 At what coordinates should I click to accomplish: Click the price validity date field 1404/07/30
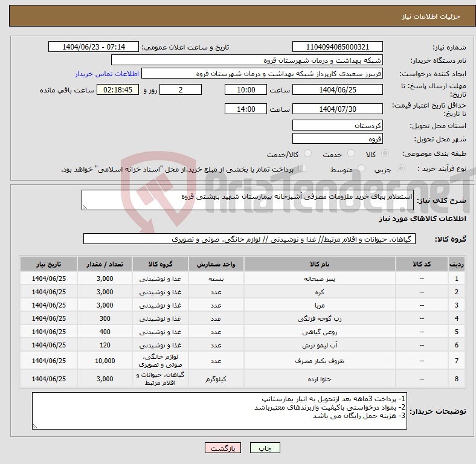[337, 109]
